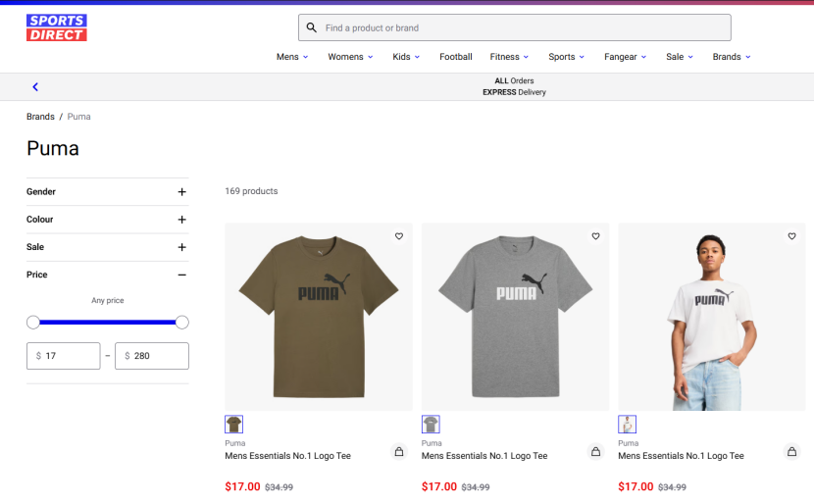Screen dimensions: 814x504
Task: Open the Mens dropdown menu
Action: click(291, 57)
